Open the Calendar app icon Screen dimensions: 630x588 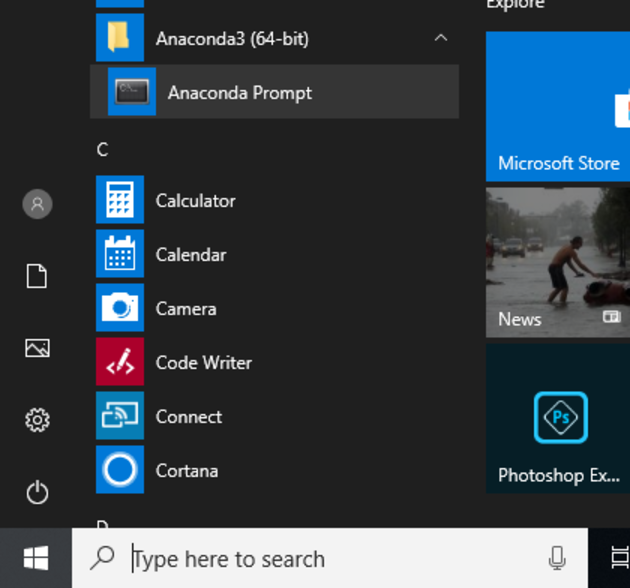point(120,253)
